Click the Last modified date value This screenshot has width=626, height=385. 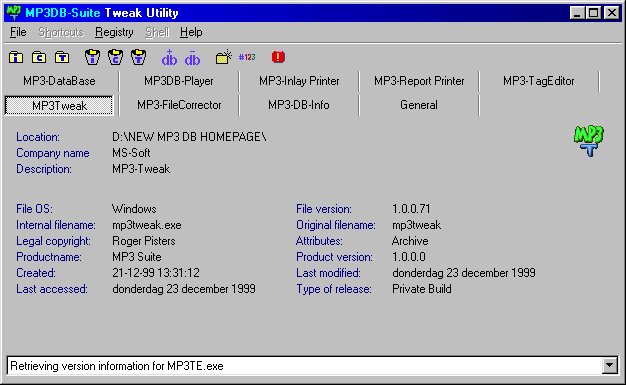(464, 273)
